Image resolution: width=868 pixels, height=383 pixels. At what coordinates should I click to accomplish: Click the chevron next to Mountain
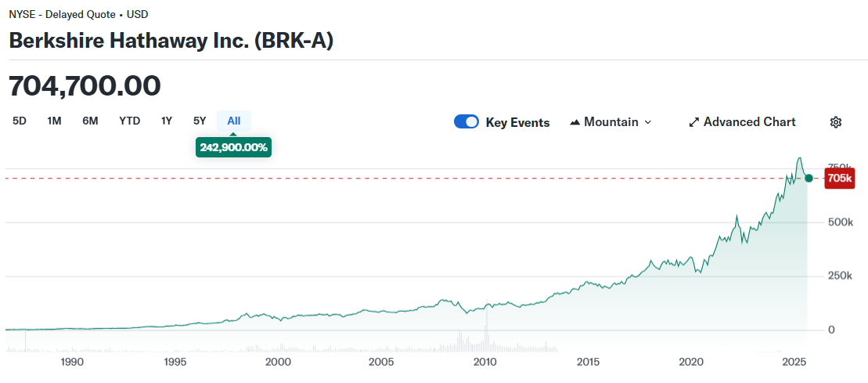648,122
